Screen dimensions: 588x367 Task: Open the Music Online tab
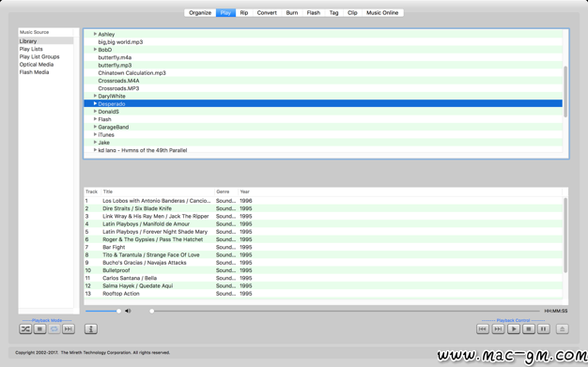coord(382,13)
